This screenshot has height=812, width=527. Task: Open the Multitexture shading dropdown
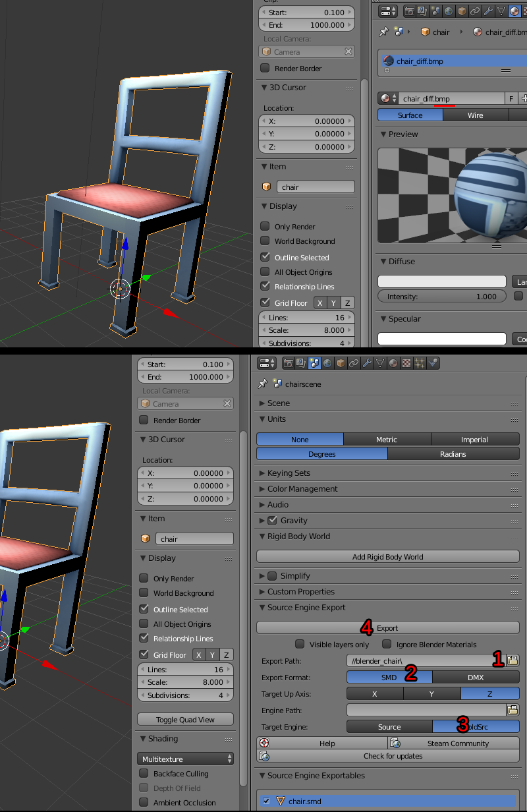pyautogui.click(x=185, y=759)
